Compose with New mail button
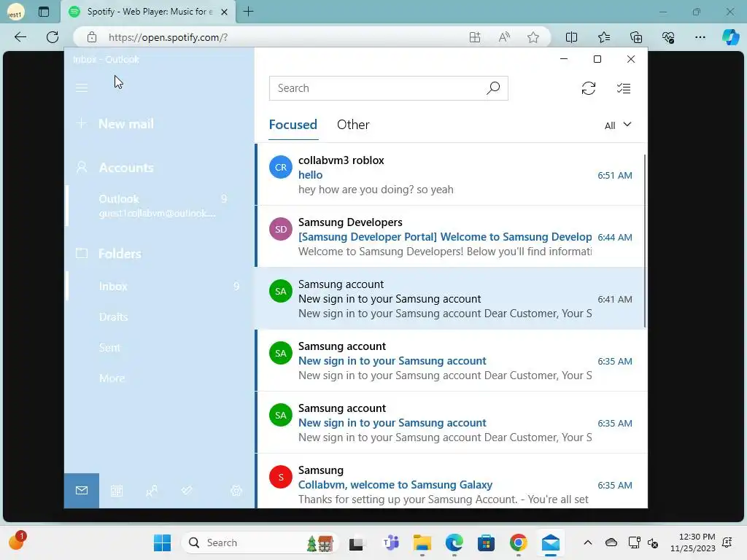This screenshot has height=560, width=747. [125, 124]
